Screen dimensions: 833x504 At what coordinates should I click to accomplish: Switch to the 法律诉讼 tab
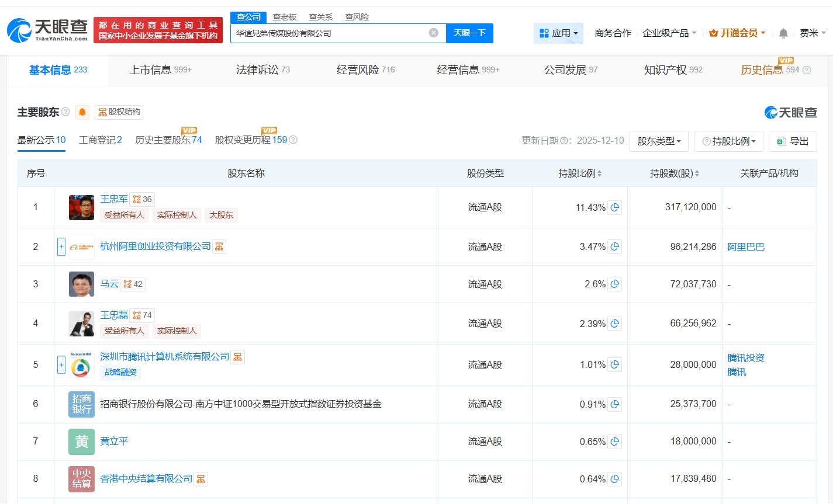[262, 70]
